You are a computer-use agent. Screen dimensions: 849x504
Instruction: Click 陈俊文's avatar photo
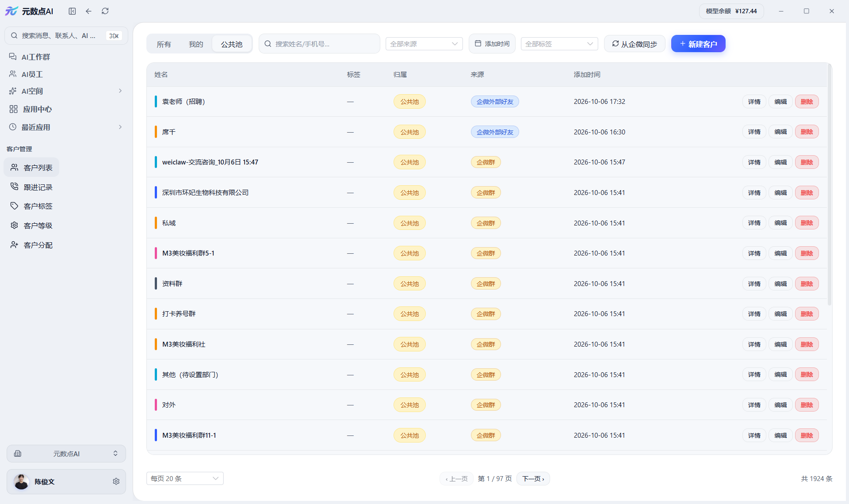[21, 481]
